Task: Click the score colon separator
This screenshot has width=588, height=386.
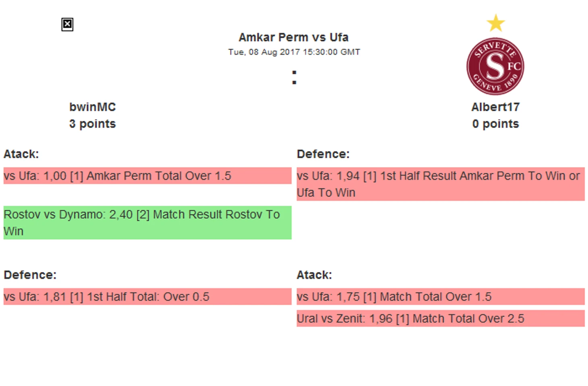Action: 294,77
